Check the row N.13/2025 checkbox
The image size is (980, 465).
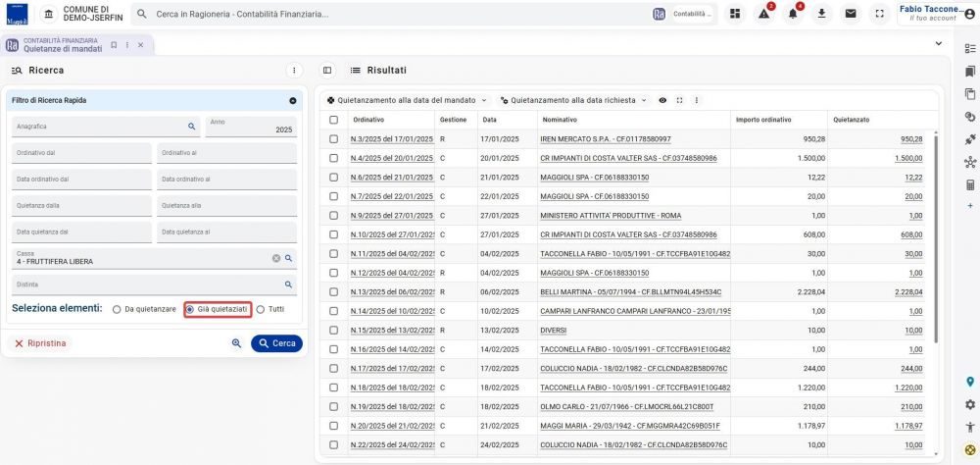click(334, 292)
